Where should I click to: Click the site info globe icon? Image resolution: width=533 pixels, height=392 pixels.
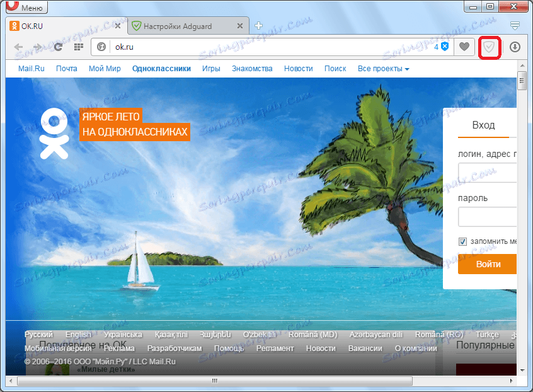tap(101, 47)
